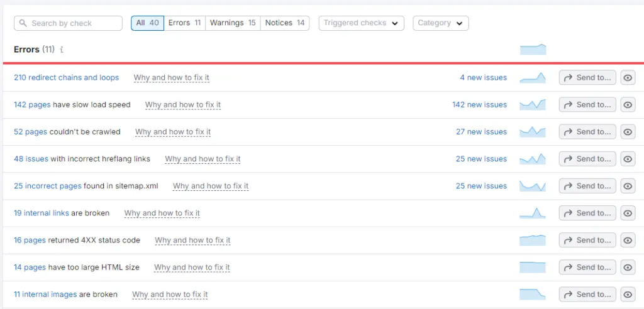
Task: Click the sparkline for broken internal images row
Action: pos(533,295)
